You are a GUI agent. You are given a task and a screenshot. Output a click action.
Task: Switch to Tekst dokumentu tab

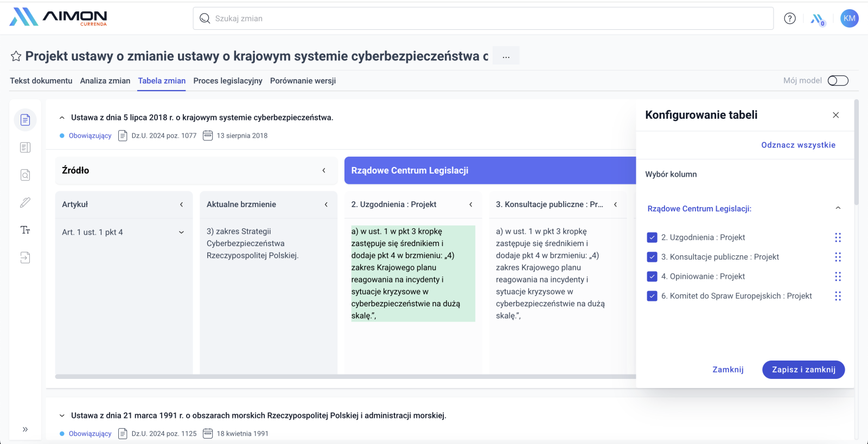click(x=41, y=81)
